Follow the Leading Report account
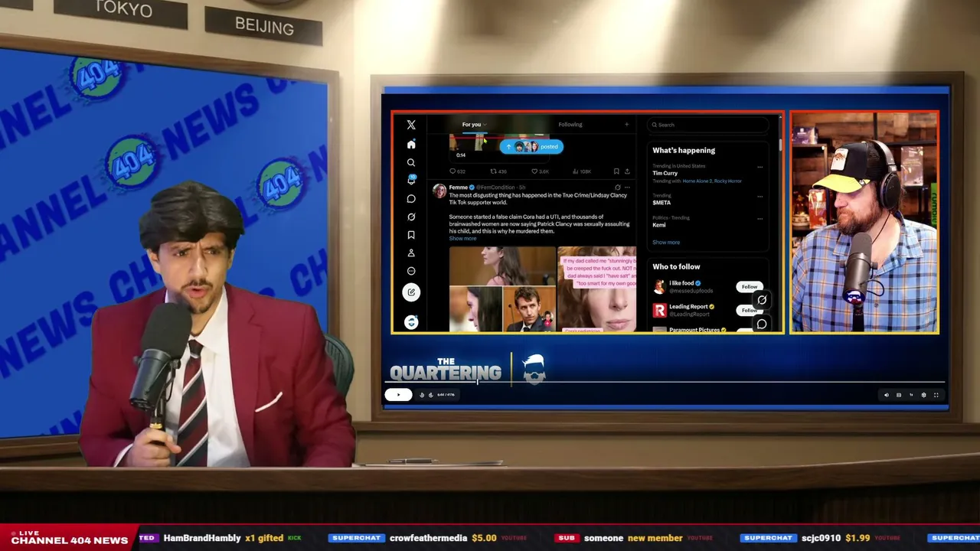 [x=746, y=310]
